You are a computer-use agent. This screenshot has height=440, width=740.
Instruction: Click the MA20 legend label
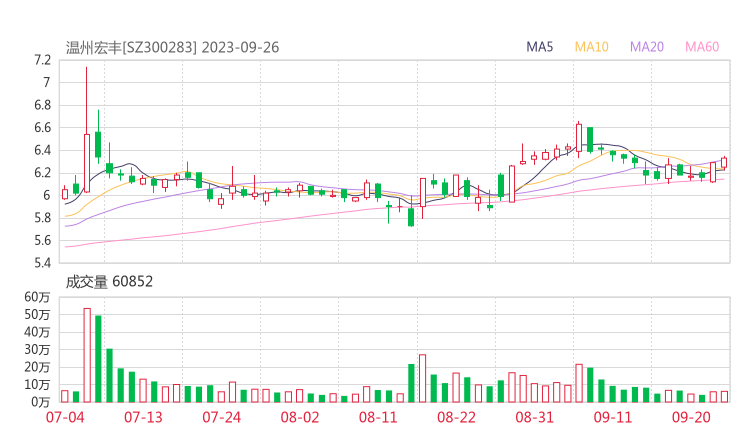coord(647,47)
